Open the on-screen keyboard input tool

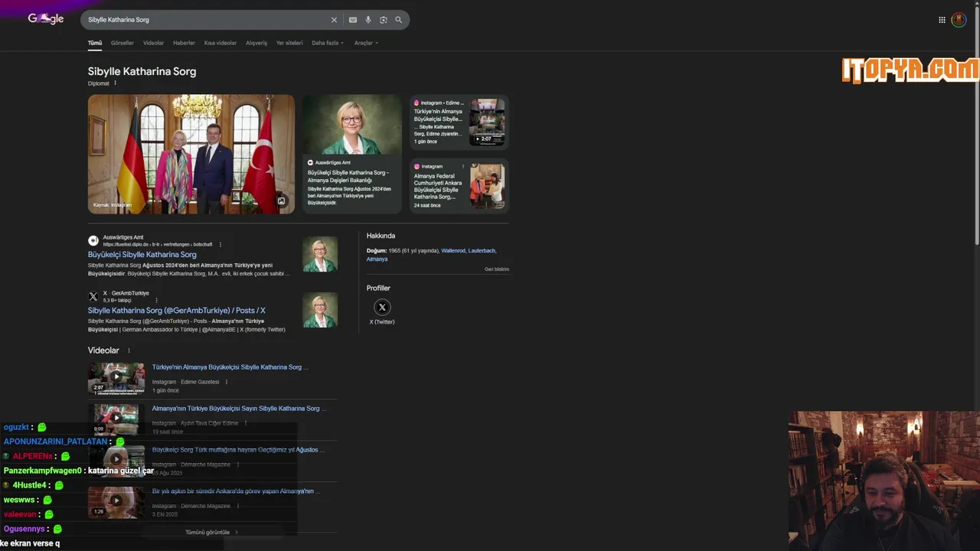coord(352,20)
